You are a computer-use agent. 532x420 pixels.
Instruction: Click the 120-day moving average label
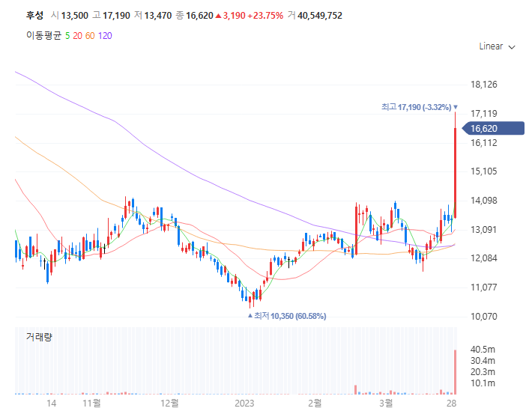point(105,36)
